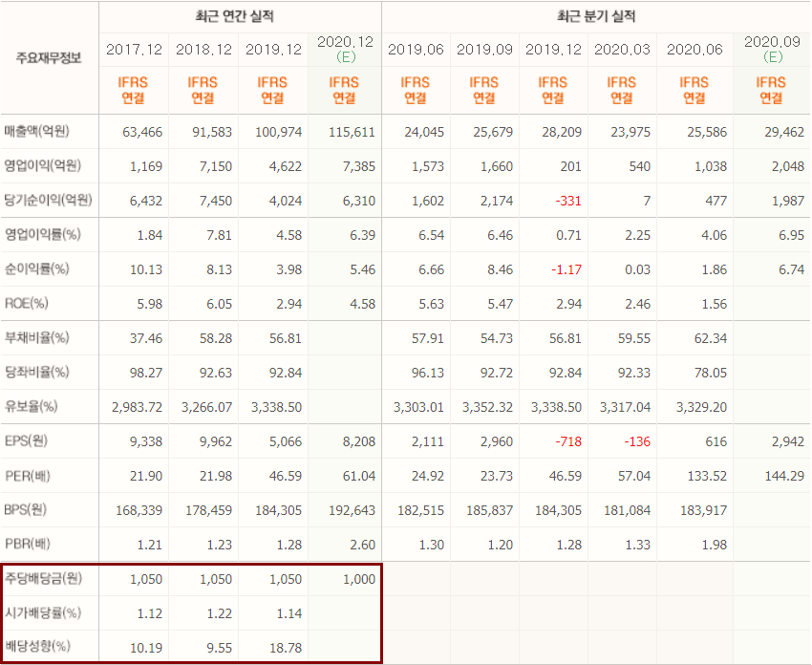Click the red -331 당기순이익 value
Viewport: 812px width, 665px height.
(568, 201)
